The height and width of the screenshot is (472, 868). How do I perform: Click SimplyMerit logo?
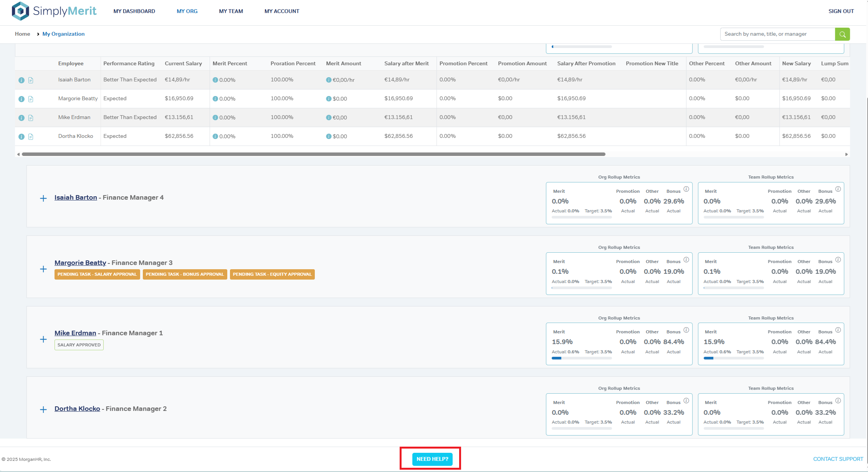click(54, 11)
